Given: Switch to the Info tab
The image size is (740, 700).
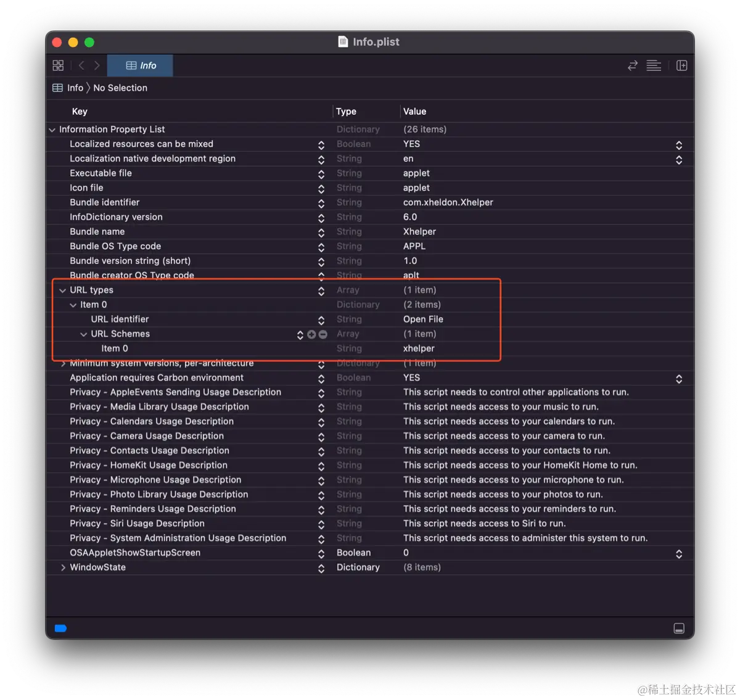Looking at the screenshot, I should [140, 65].
